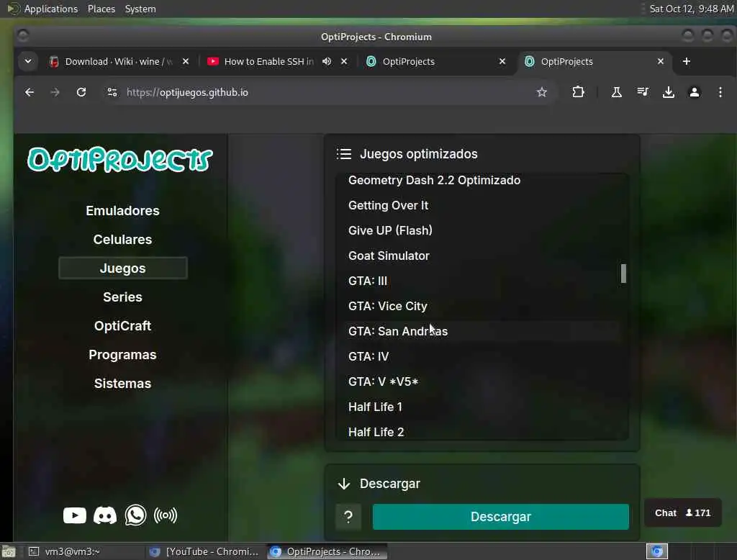
Task: Click the OptiProjects Chromium taskbar entry
Action: tap(327, 551)
